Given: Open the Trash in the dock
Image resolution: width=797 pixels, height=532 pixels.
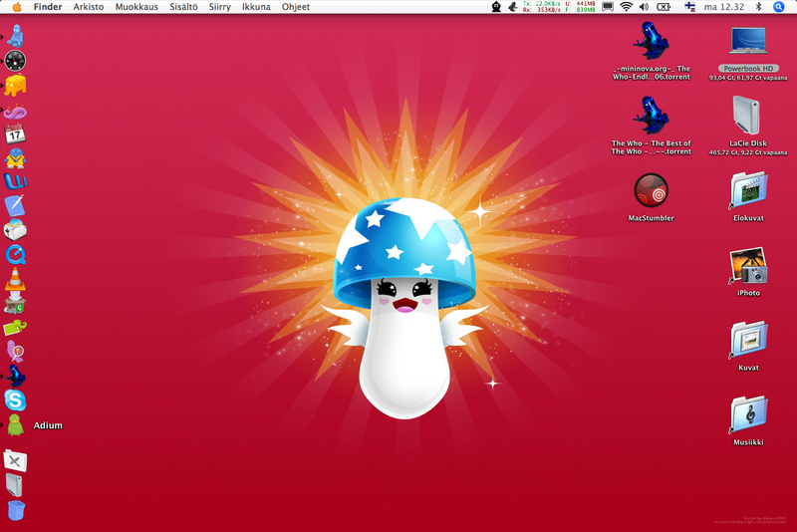Looking at the screenshot, I should tap(16, 510).
